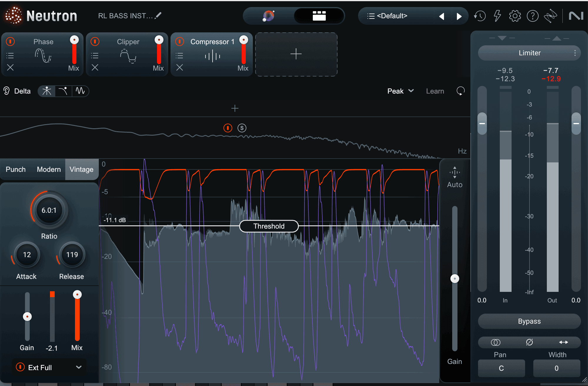Click the crossed-arrows routing icon in header
The image size is (588, 386).
[550, 16]
